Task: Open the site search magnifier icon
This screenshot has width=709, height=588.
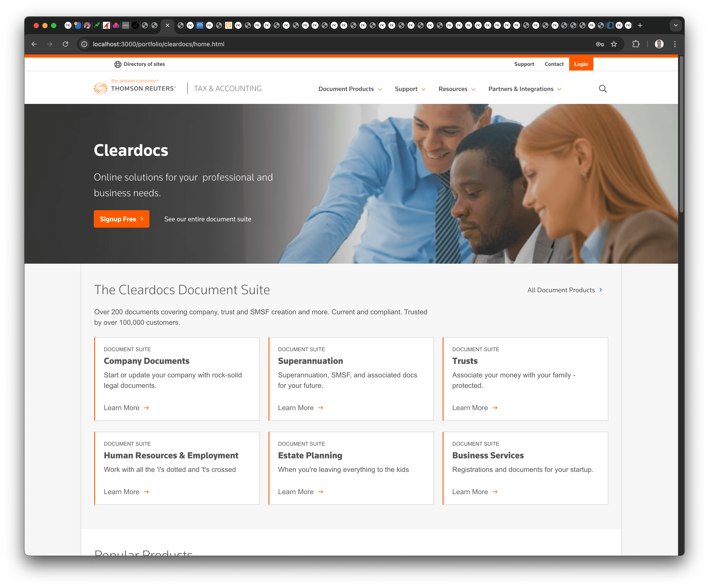Action: click(x=603, y=89)
